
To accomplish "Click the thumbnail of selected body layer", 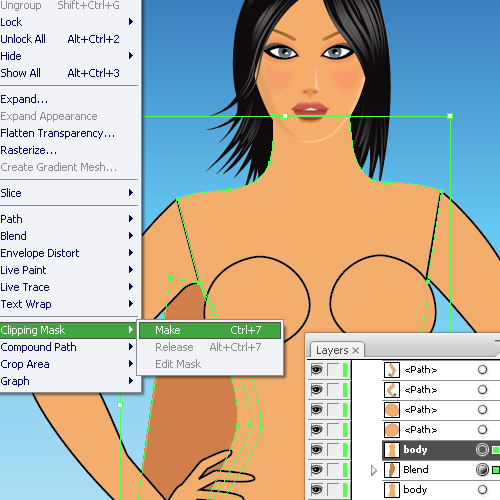I will (392, 450).
